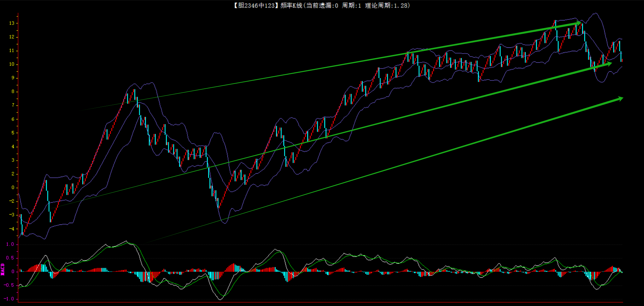Click the 4 label on price axis
The image size is (644, 306).
[13, 146]
